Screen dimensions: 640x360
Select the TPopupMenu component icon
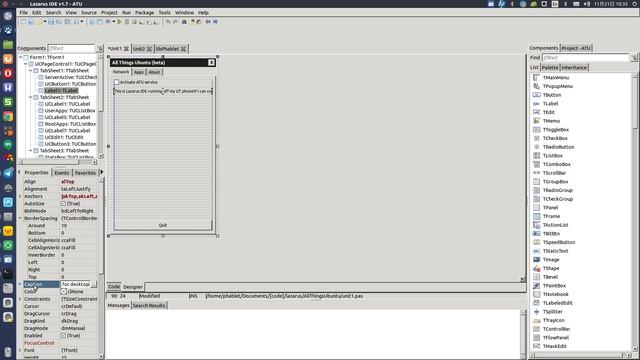click(x=536, y=86)
